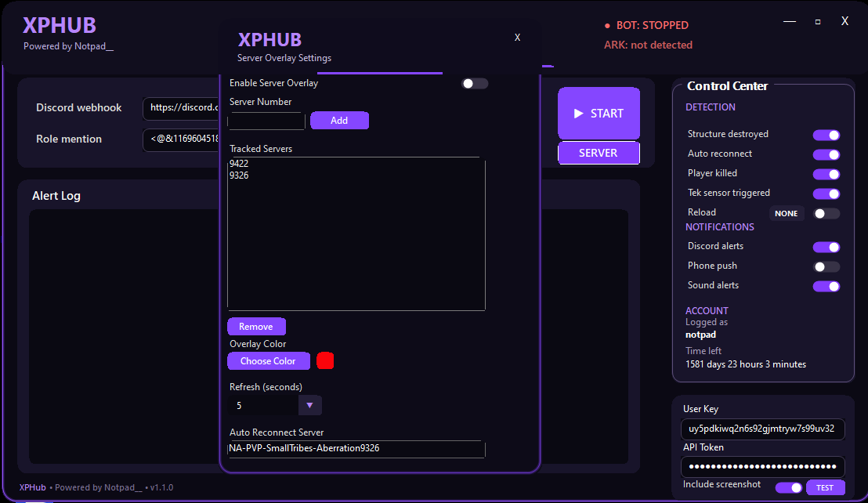Start the bot with START button
The width and height of the screenshot is (868, 503).
[599, 114]
